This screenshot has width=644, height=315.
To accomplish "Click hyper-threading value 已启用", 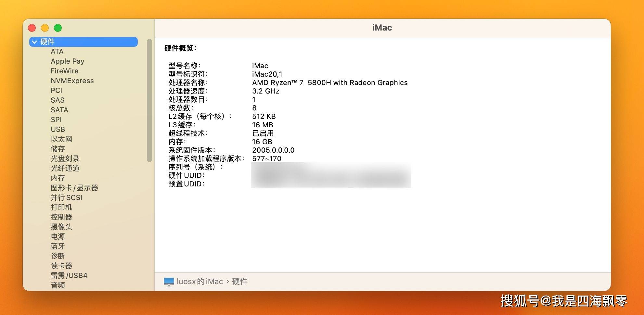I will click(x=263, y=133).
